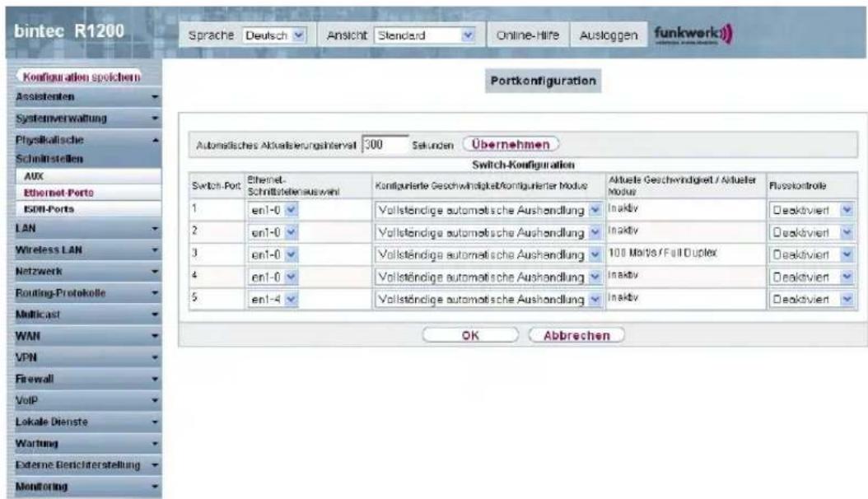Open port 4 speed mode dropdown

click(x=488, y=277)
